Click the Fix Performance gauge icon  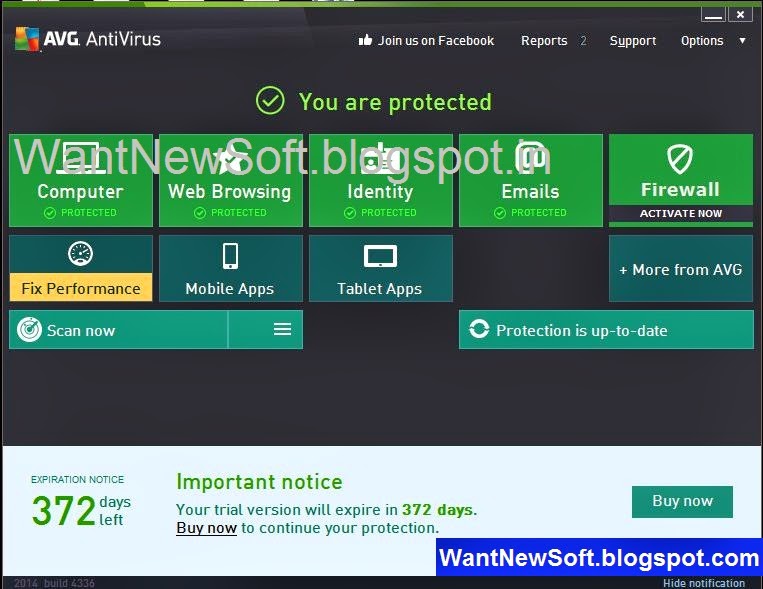click(81, 254)
